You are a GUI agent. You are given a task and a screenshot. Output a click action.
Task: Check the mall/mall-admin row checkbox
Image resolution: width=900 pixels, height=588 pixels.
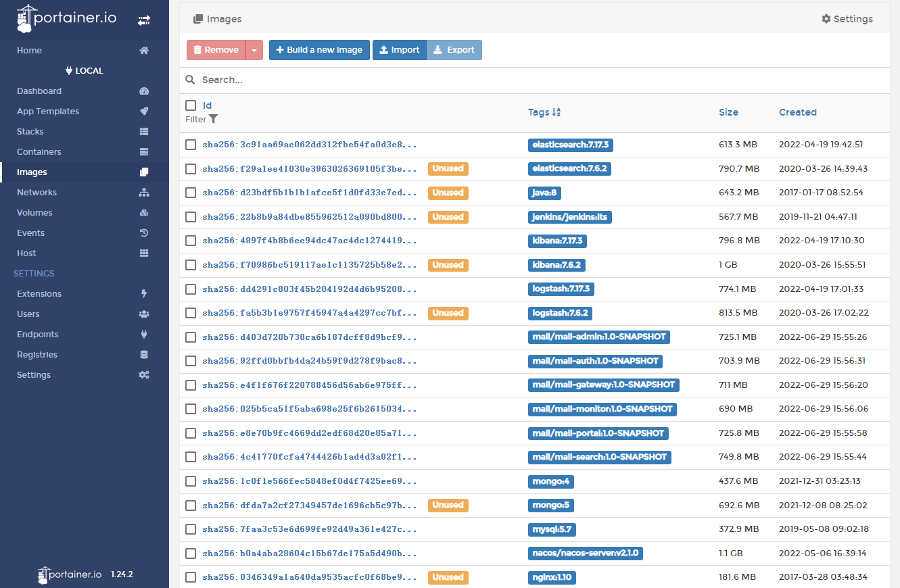click(191, 337)
